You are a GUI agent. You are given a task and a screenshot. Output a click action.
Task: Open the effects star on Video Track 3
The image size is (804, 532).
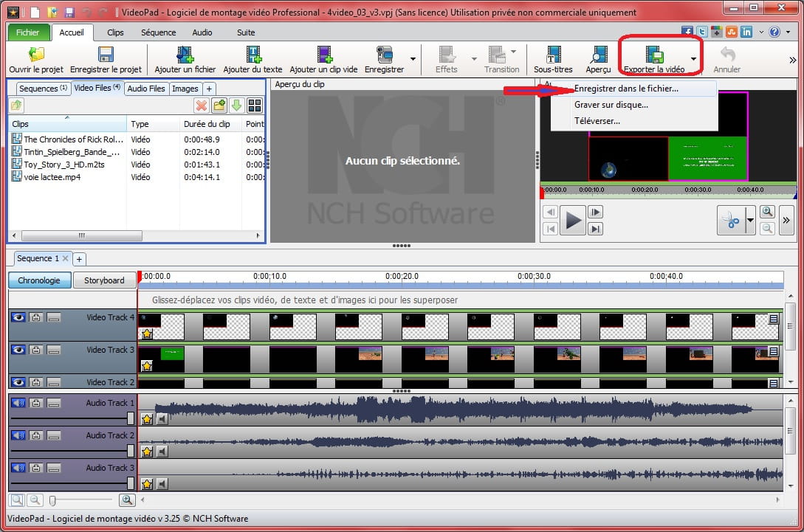coord(147,366)
